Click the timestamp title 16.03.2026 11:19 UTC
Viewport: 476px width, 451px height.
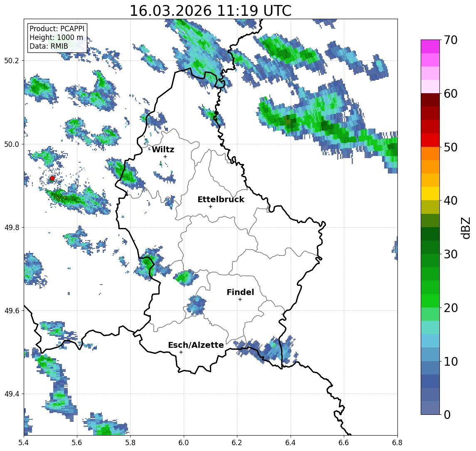click(210, 11)
